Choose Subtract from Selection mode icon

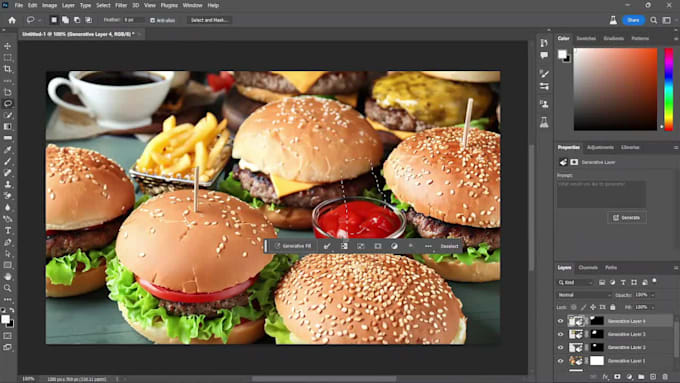pyautogui.click(x=77, y=20)
